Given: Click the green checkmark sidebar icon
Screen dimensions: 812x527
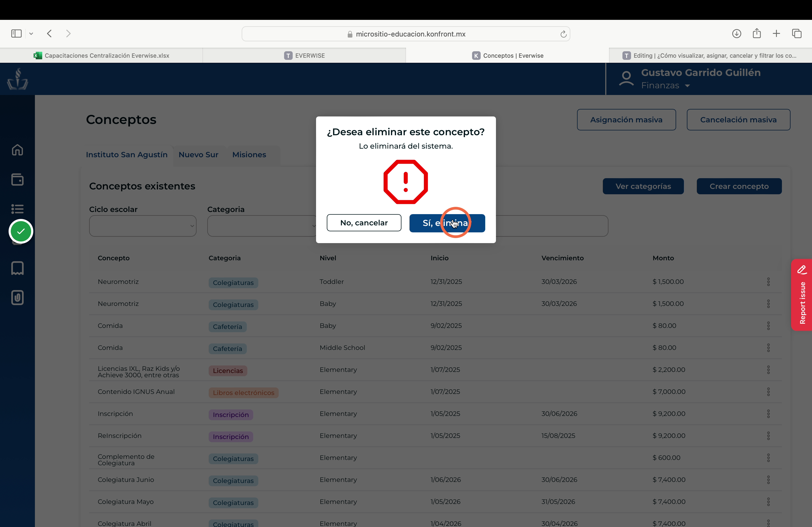Looking at the screenshot, I should (x=21, y=231).
